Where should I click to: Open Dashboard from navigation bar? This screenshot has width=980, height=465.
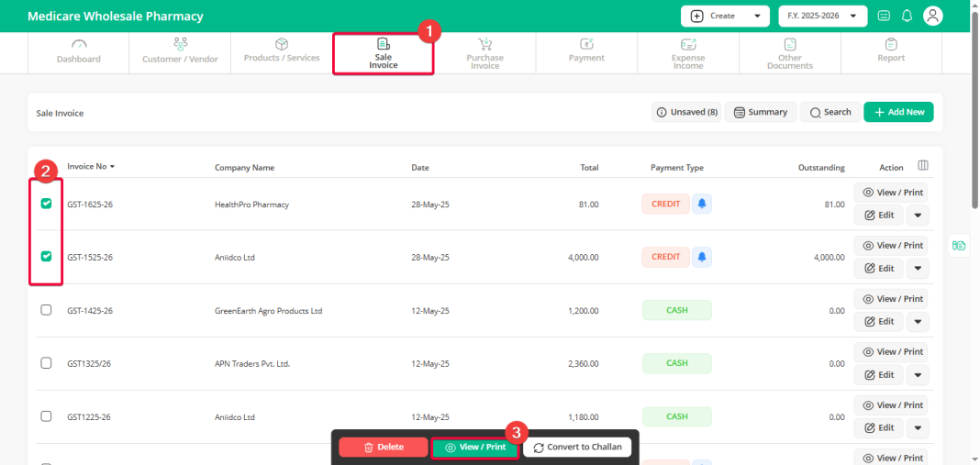click(79, 52)
